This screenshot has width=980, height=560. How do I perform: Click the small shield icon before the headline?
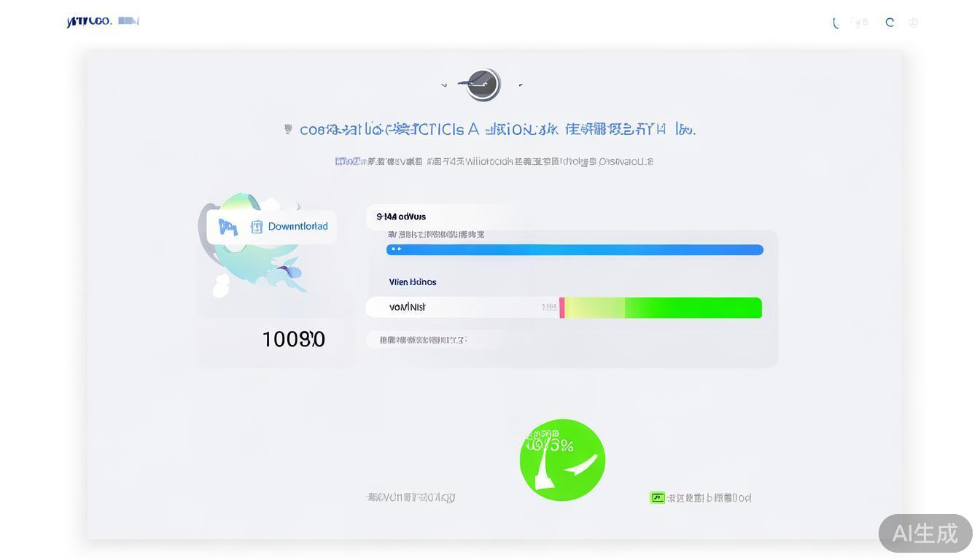[288, 129]
